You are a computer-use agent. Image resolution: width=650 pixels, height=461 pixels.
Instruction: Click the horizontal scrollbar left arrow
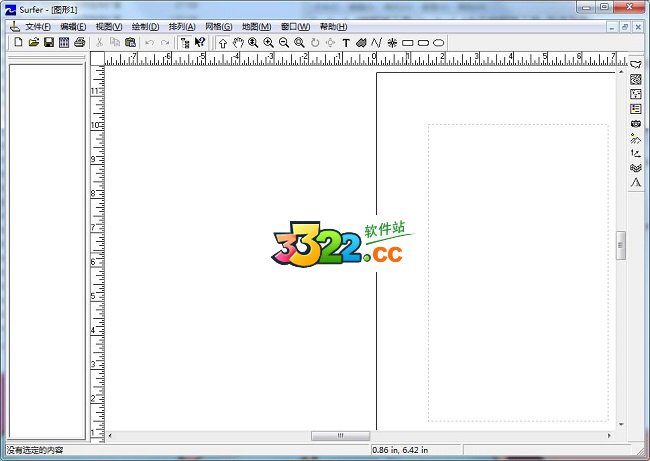coord(111,436)
